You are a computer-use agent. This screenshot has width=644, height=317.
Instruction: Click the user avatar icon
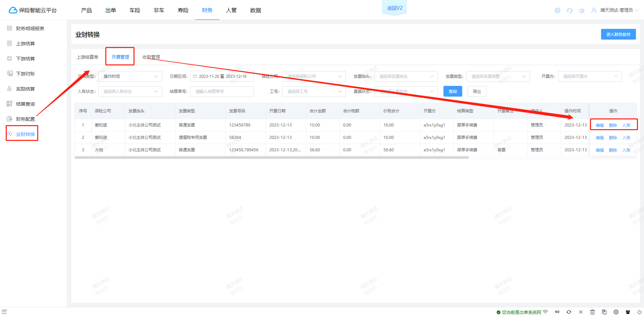click(594, 10)
